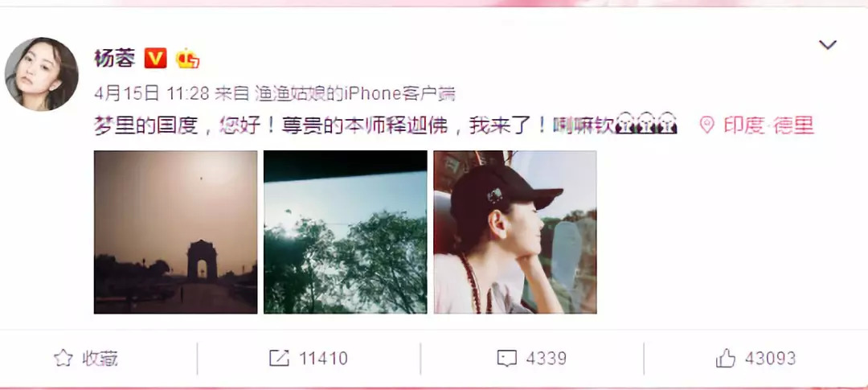Click the comment bubble icon
868x390 pixels.
coord(506,359)
